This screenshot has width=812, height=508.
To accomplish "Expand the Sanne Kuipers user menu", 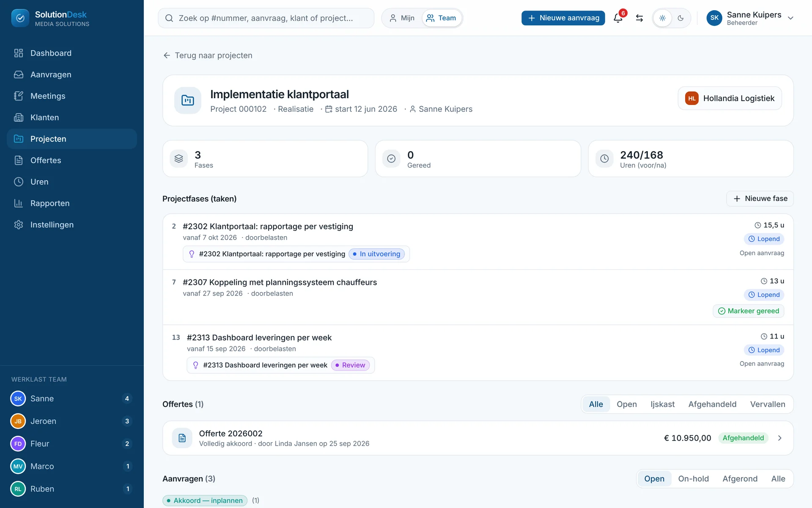I will point(750,18).
